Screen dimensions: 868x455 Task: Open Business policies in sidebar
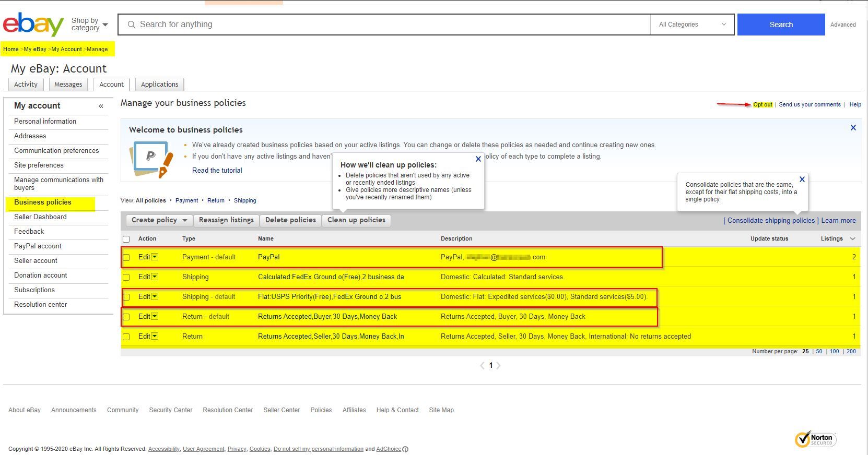click(43, 202)
